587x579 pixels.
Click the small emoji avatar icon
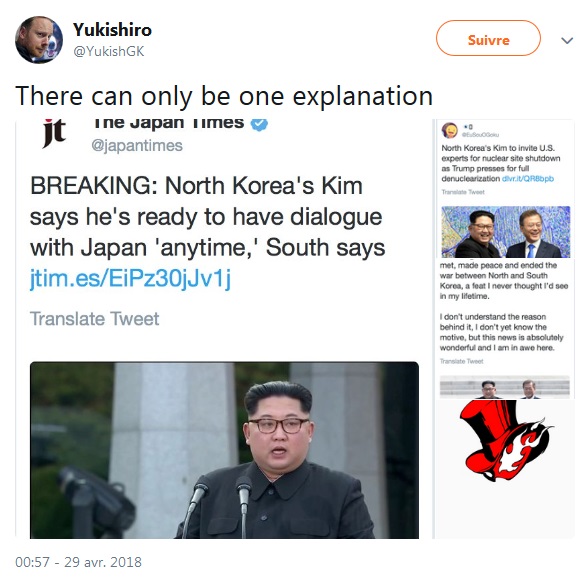coord(450,130)
